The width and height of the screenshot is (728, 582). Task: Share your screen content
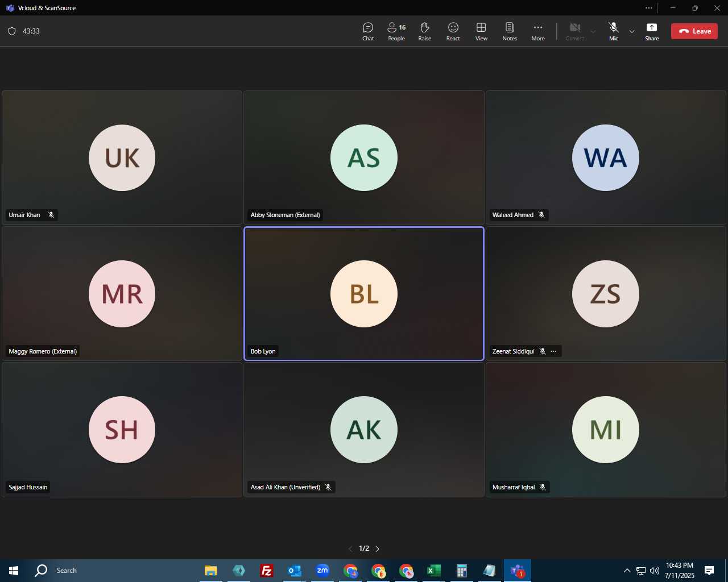coord(652,31)
